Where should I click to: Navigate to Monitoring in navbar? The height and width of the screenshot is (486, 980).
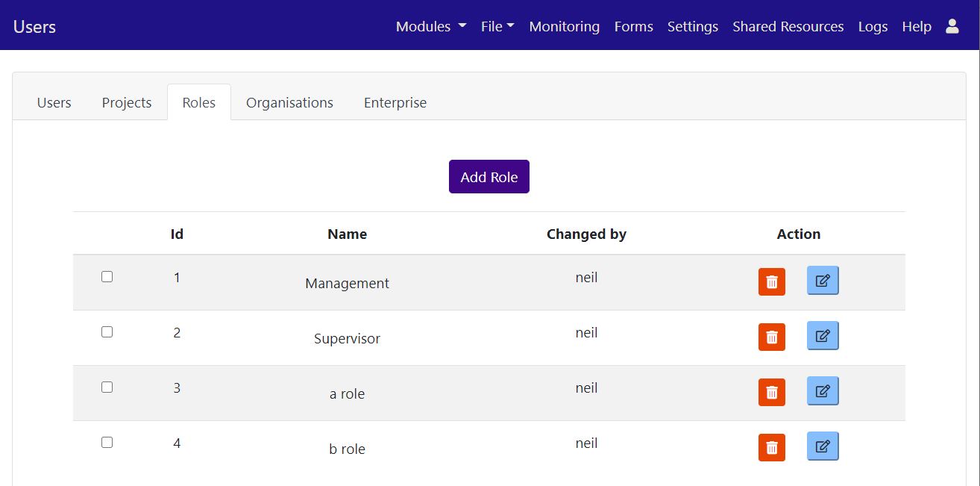tap(564, 26)
